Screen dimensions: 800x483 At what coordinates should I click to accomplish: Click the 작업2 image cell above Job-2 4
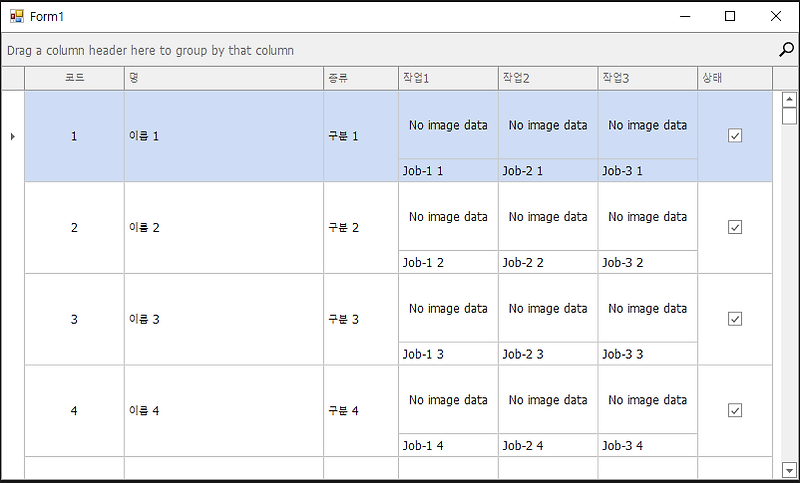(548, 399)
